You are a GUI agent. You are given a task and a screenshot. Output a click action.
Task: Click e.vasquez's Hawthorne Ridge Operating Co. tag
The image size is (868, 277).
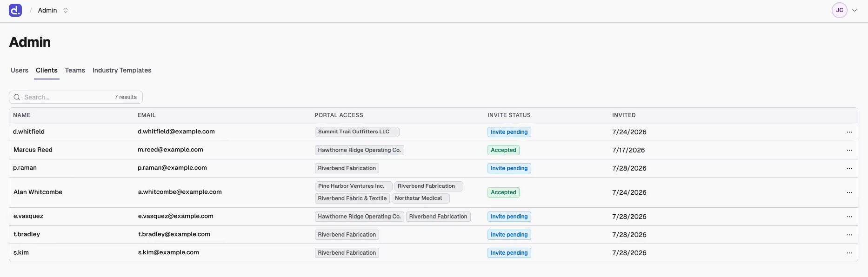(x=359, y=217)
